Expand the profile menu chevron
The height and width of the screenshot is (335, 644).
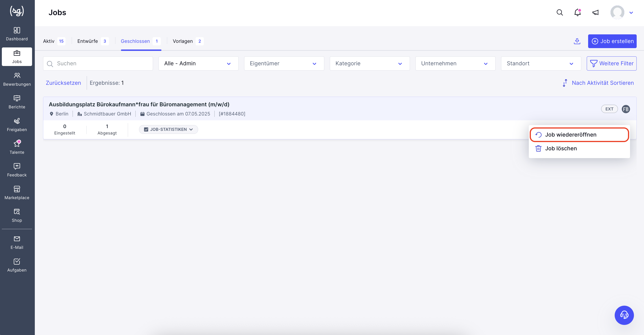[631, 13]
